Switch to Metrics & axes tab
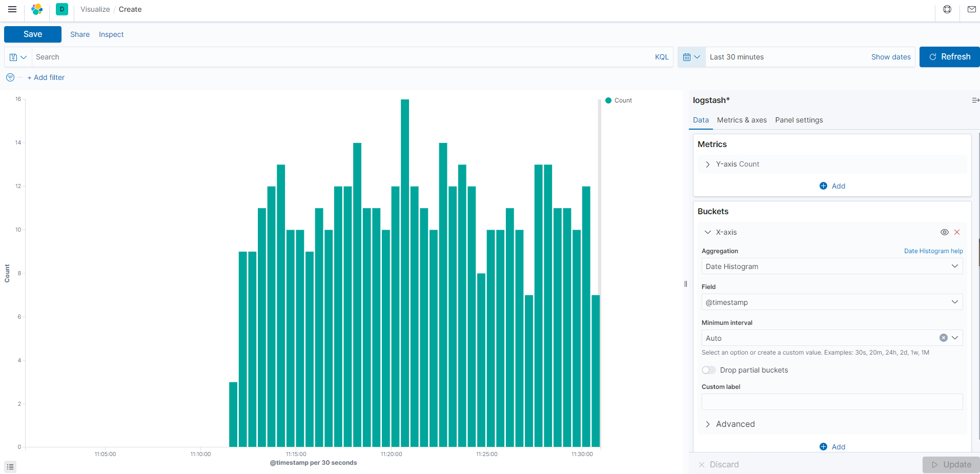 coord(742,120)
